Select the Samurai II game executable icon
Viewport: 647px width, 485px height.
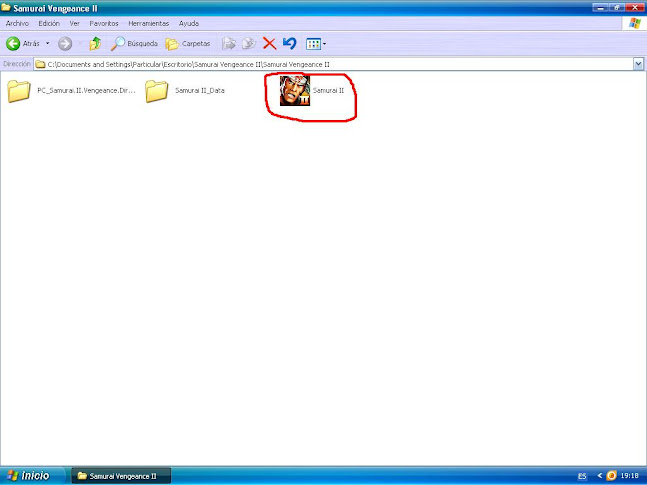tap(295, 90)
